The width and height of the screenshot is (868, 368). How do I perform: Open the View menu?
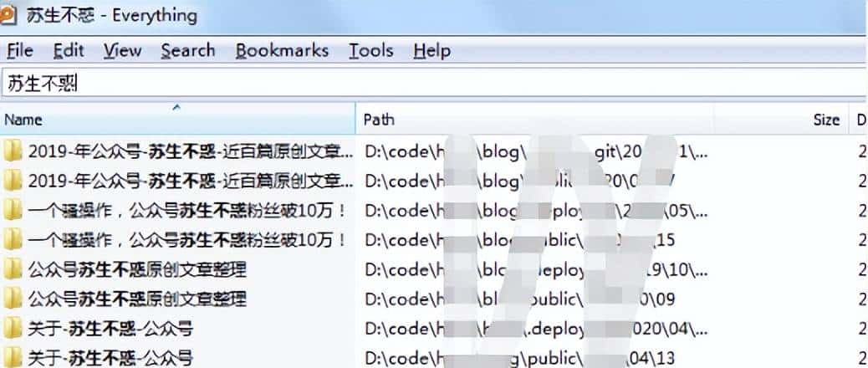(x=122, y=51)
